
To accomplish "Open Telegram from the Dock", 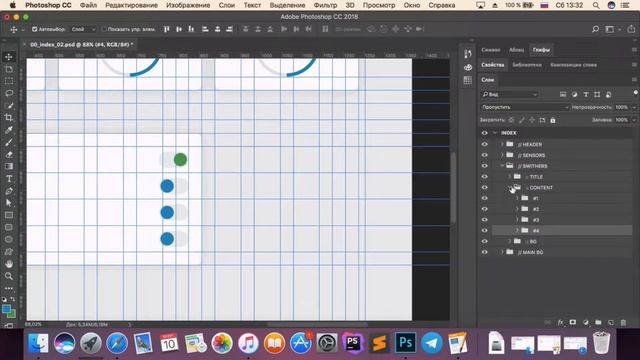I will (x=432, y=343).
